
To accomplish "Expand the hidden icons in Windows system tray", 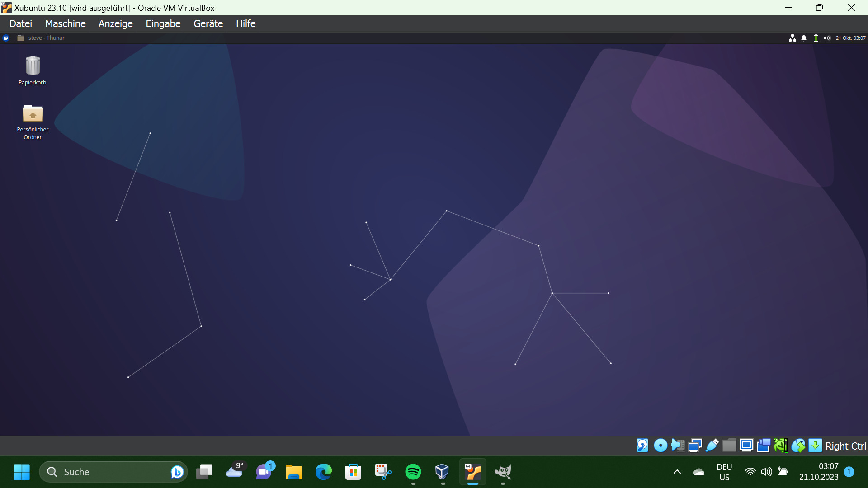I will 677,471.
